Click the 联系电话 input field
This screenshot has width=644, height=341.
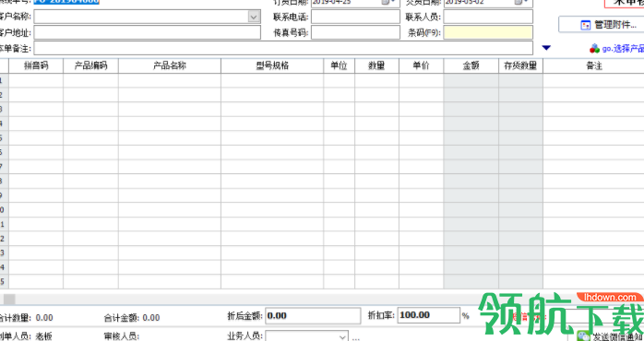tap(355, 17)
